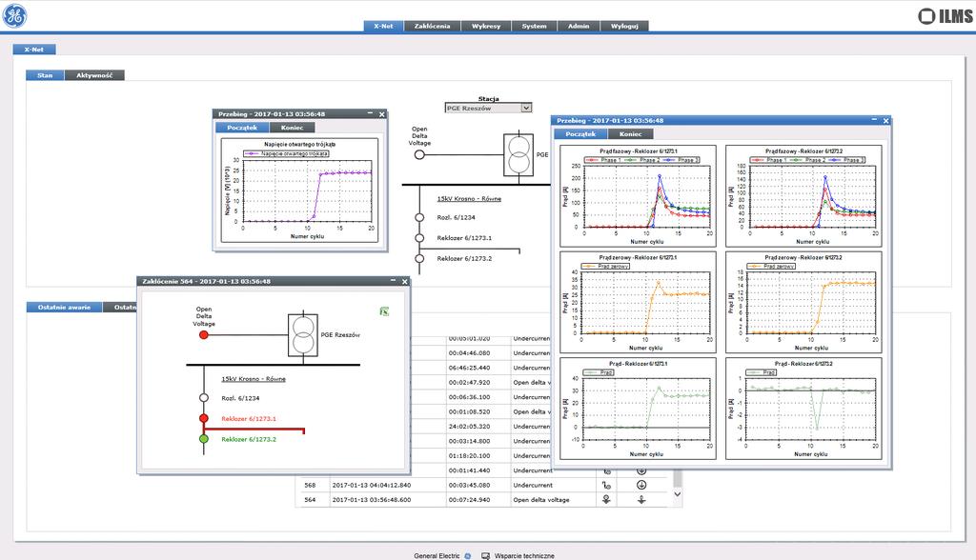Viewport: 976px width, 560px height.
Task: Click Rozl. 6/1234 node in main diagram
Action: point(419,217)
